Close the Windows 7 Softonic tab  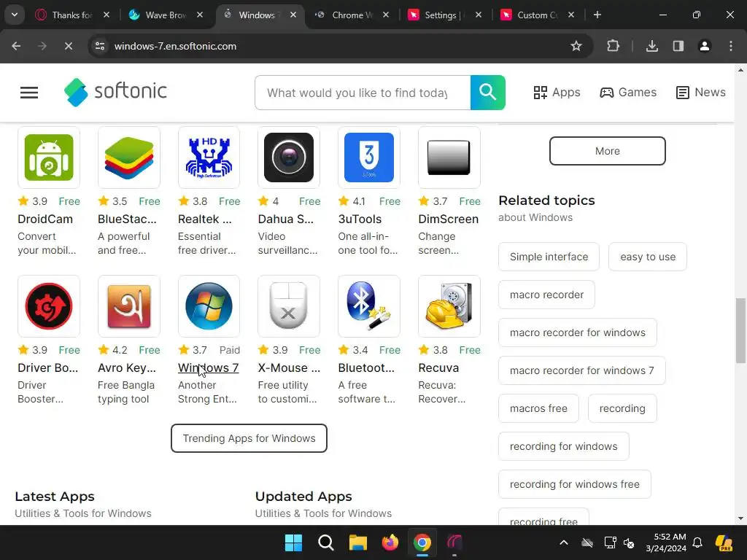[x=293, y=15]
